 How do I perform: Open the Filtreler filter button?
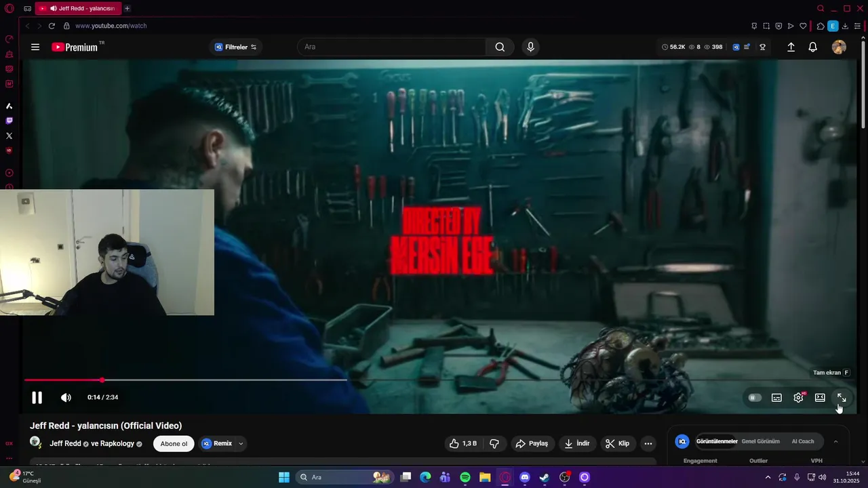coord(235,47)
